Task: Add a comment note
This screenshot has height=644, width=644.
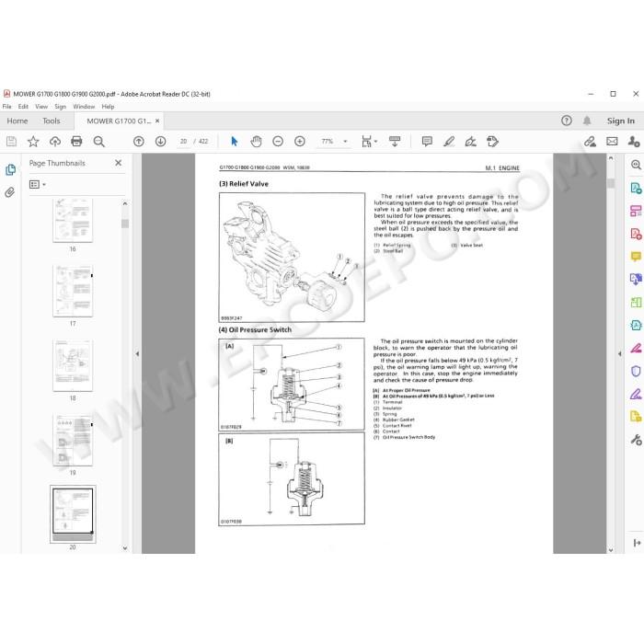Action: 427,142
